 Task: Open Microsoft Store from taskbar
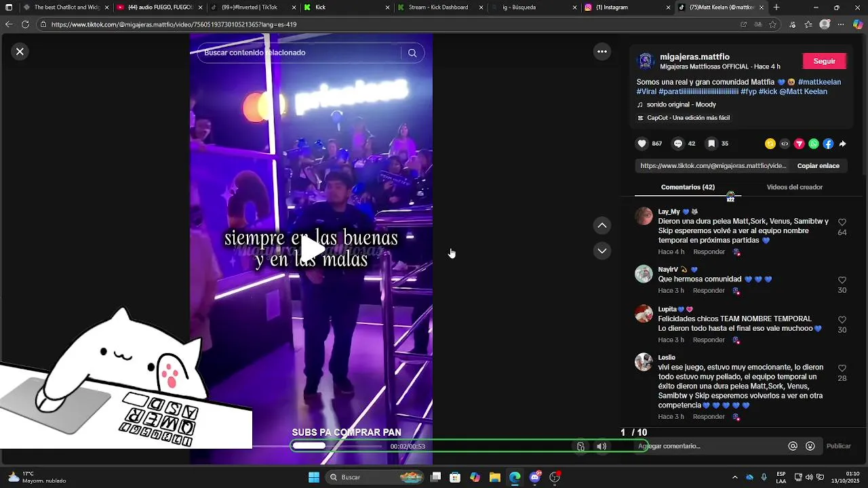[455, 477]
